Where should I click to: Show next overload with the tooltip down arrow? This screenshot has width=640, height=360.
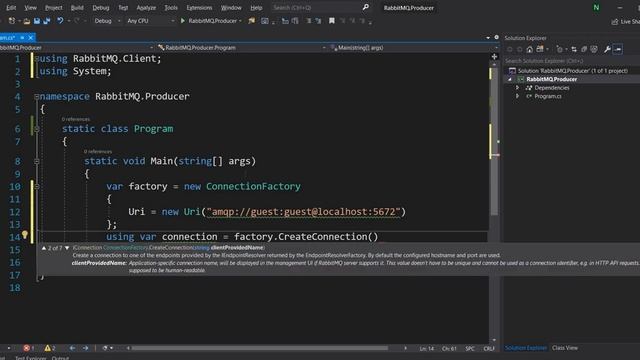(67, 248)
